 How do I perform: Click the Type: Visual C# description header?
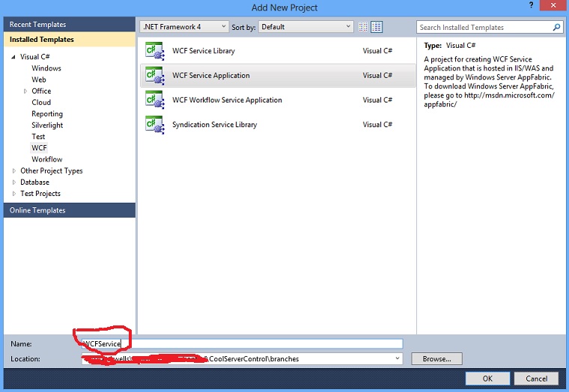[x=450, y=46]
